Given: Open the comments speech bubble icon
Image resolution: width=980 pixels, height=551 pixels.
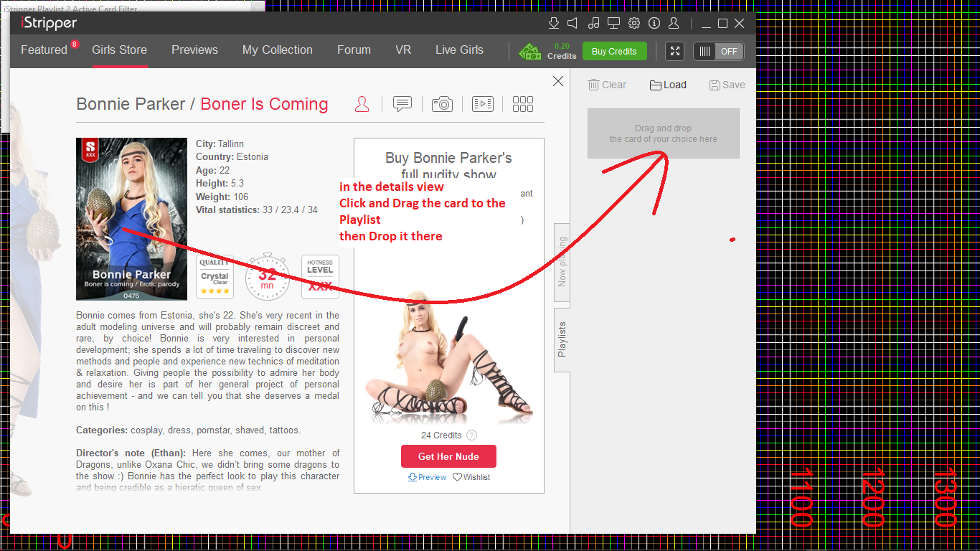Looking at the screenshot, I should [402, 105].
